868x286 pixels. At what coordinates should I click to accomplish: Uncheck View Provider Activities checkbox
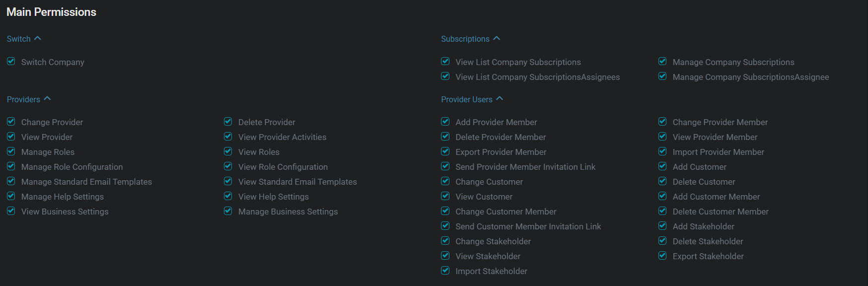pyautogui.click(x=228, y=137)
